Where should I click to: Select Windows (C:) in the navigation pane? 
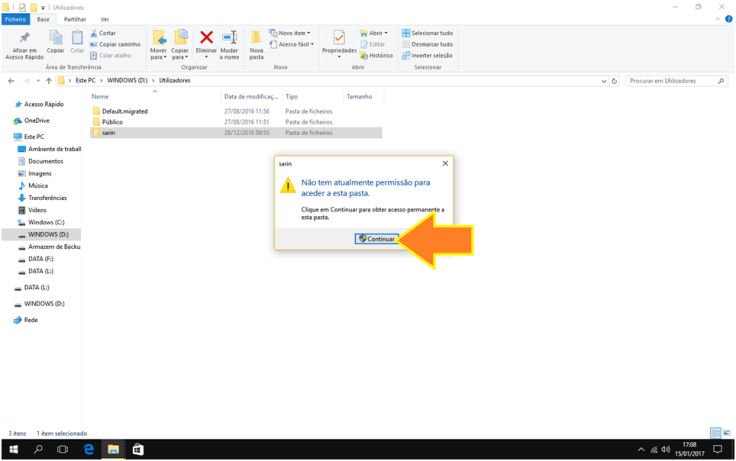click(x=46, y=222)
